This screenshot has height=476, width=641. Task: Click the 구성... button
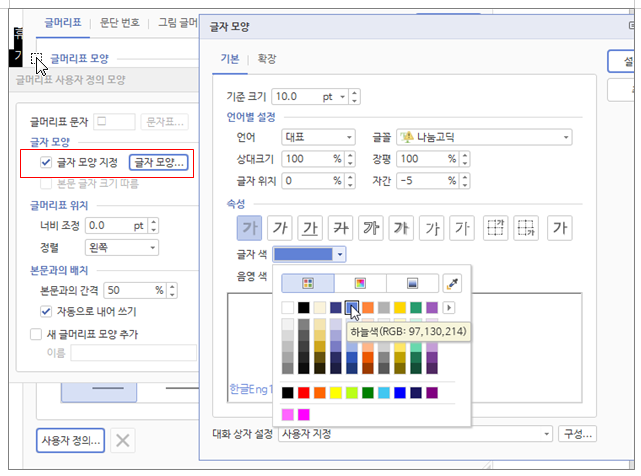(577, 434)
